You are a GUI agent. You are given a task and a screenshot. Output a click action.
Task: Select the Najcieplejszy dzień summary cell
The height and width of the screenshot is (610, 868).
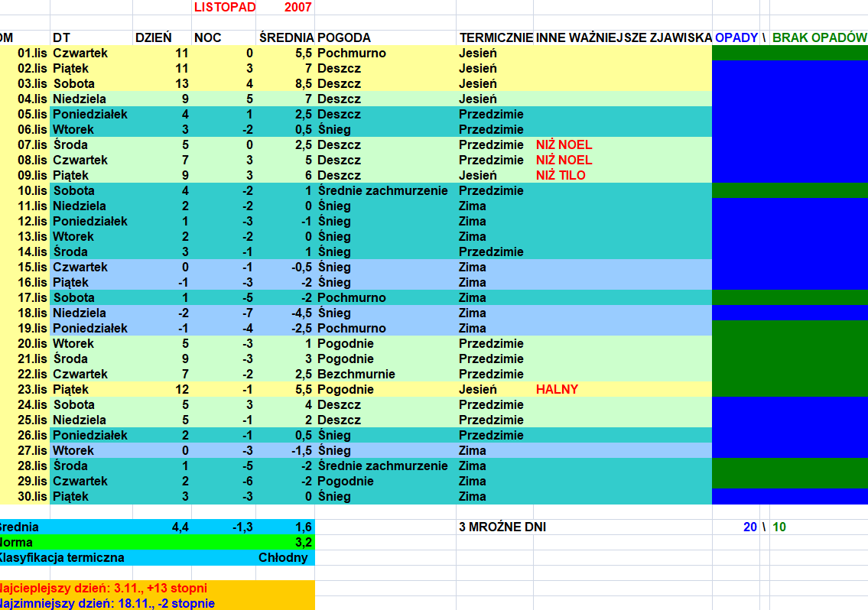103,588
